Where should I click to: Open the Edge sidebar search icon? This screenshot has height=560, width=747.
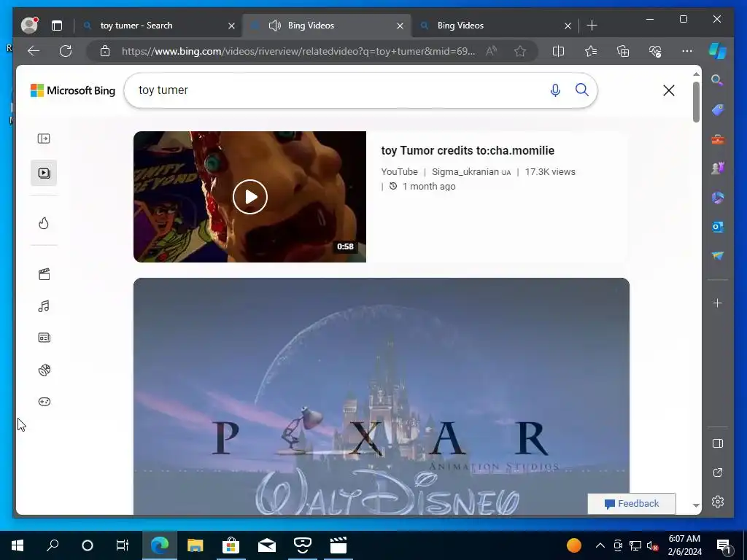[718, 80]
